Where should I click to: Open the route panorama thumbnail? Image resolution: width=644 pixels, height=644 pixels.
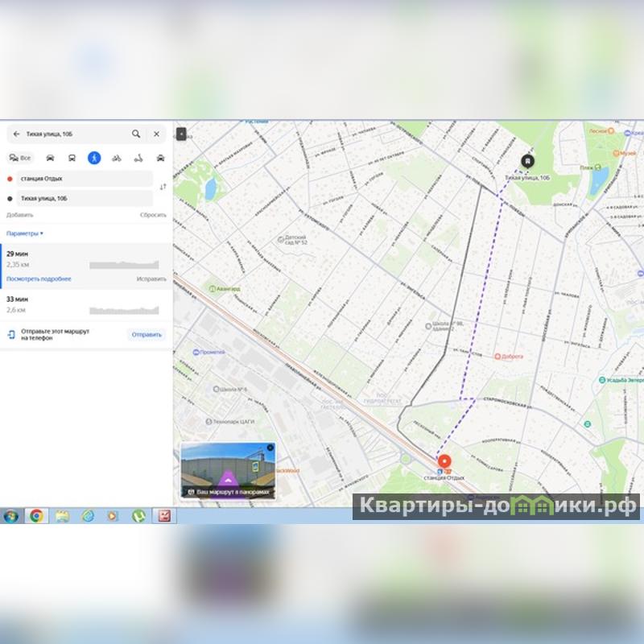[228, 470]
